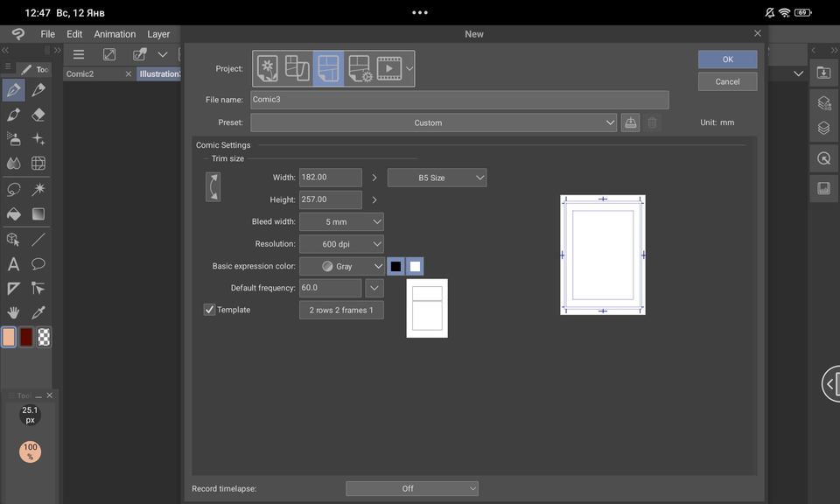Open Basic expression color Gray dropdown

point(341,266)
